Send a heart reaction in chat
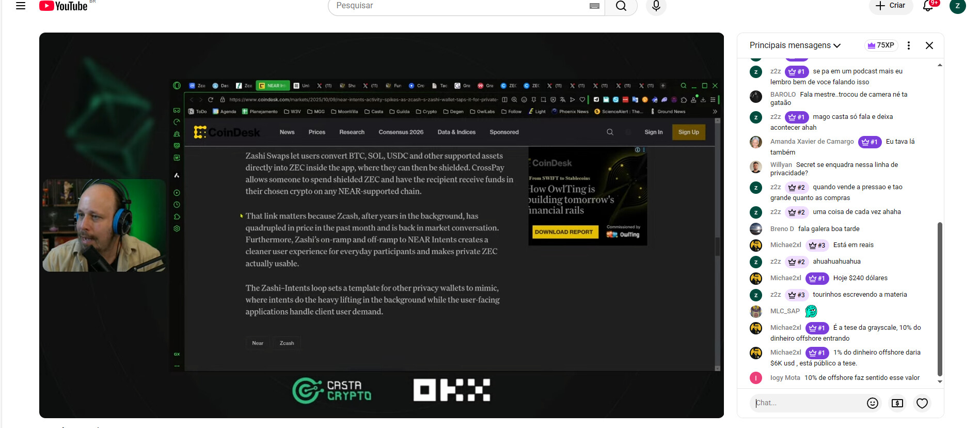 tap(922, 403)
